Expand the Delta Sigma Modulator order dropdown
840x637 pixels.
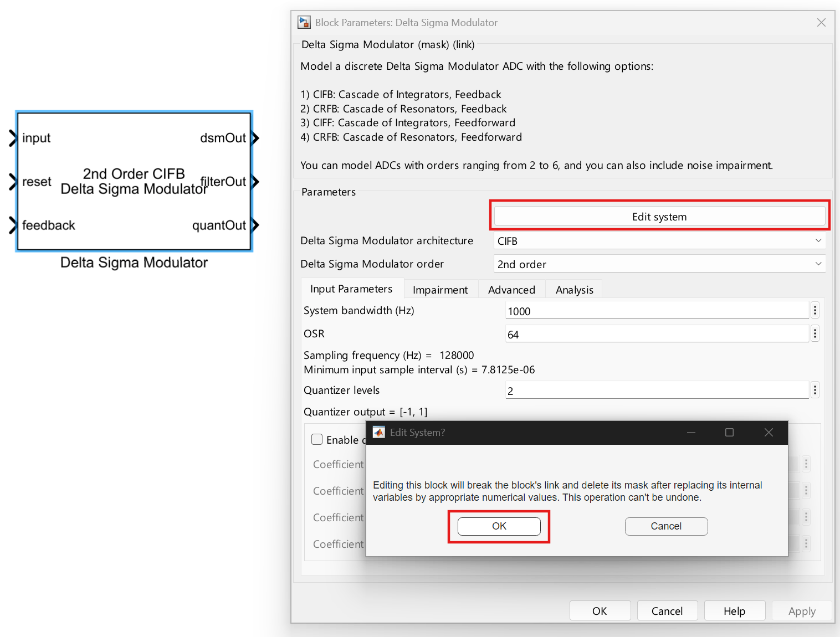659,264
